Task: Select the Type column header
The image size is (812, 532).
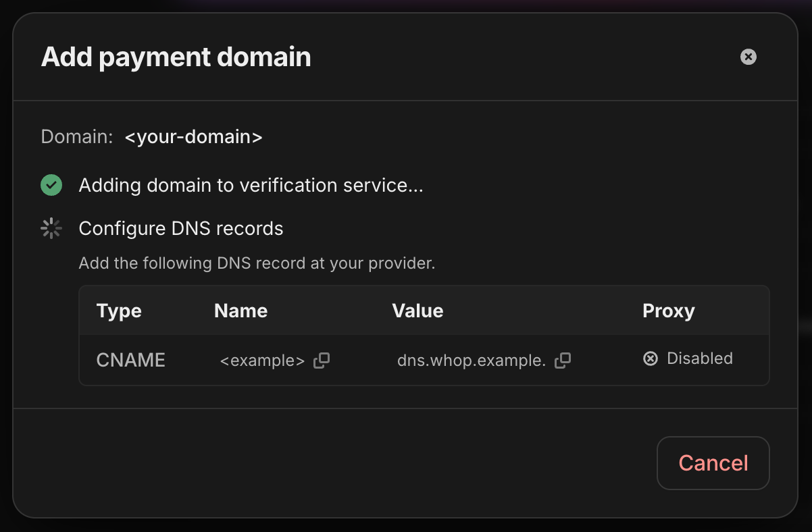Action: click(x=119, y=311)
